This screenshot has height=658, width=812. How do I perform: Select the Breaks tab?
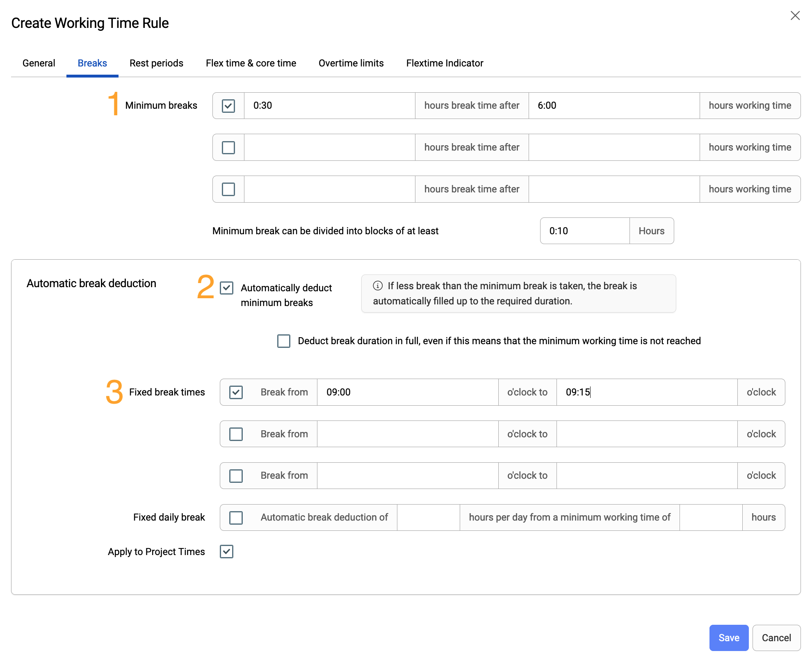92,63
